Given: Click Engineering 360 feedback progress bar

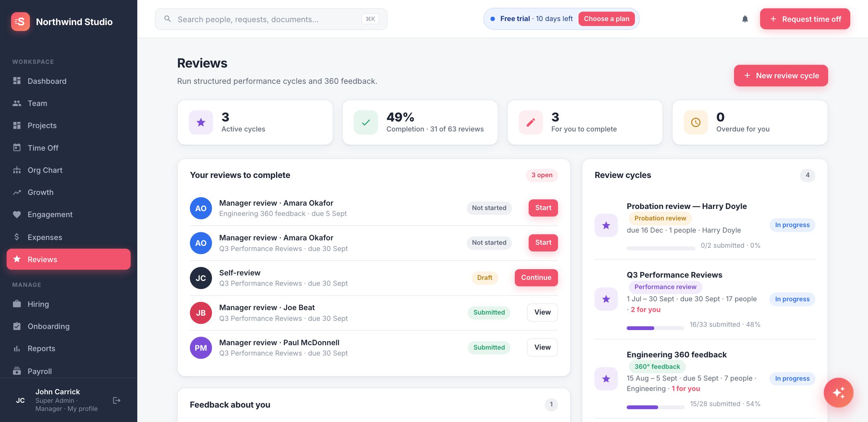Looking at the screenshot, I should [655, 407].
